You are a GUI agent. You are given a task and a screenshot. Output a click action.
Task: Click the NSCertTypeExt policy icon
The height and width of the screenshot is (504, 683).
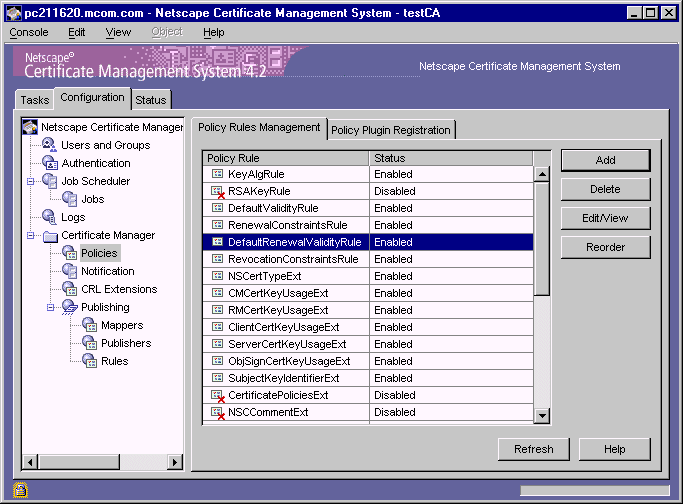pos(217,276)
